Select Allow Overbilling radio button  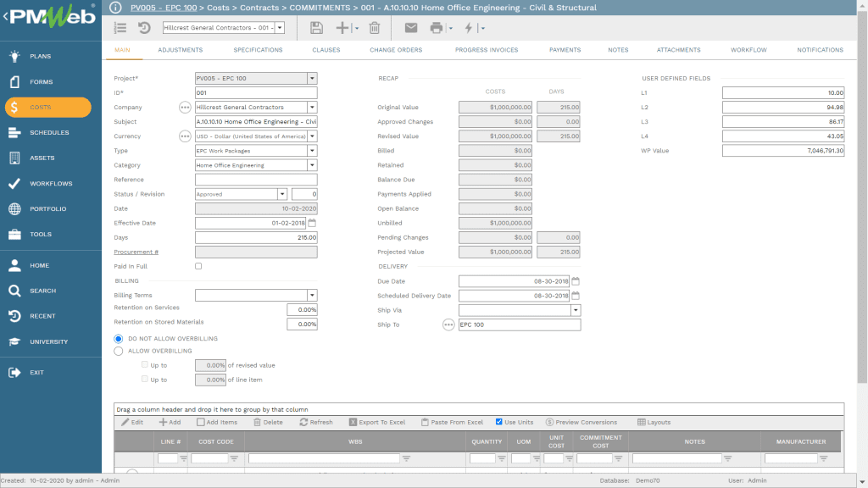click(119, 351)
